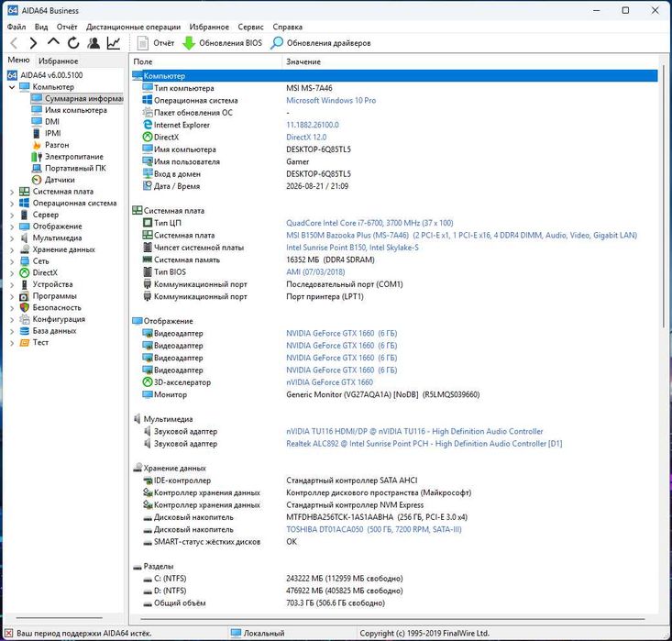Screen dimensions: 672x641
Task: Open QuadCore Intel Core i7-6700 link
Action: click(x=369, y=223)
